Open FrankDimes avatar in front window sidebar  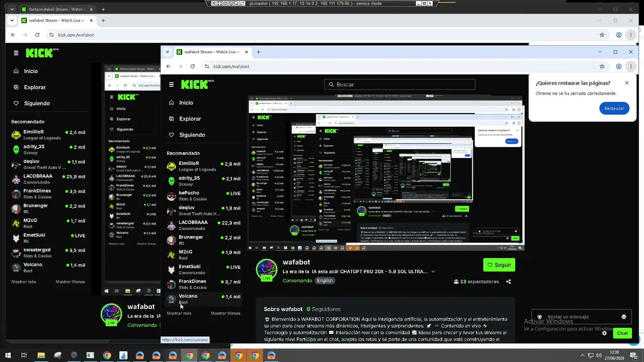[x=171, y=284]
